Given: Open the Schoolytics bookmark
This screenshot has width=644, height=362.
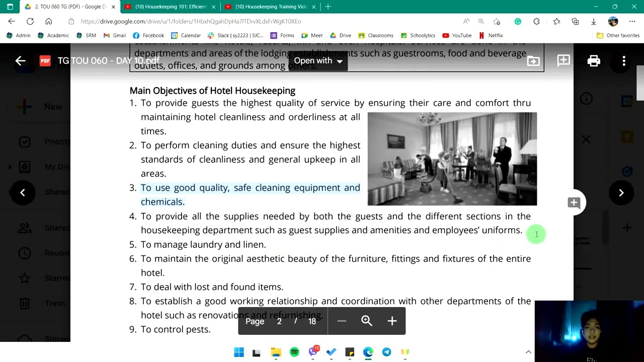Looking at the screenshot, I should [418, 36].
